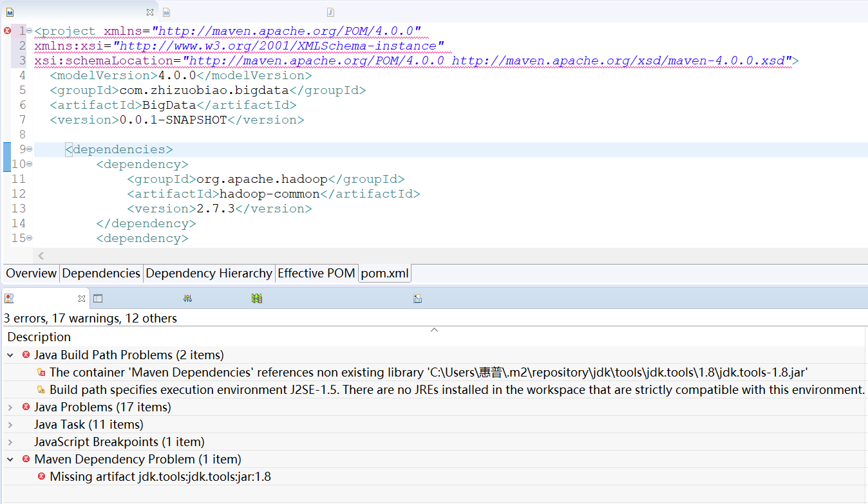The image size is (868, 504).
Task: Click the rightmost export icon in Markers toolbar
Action: [417, 297]
